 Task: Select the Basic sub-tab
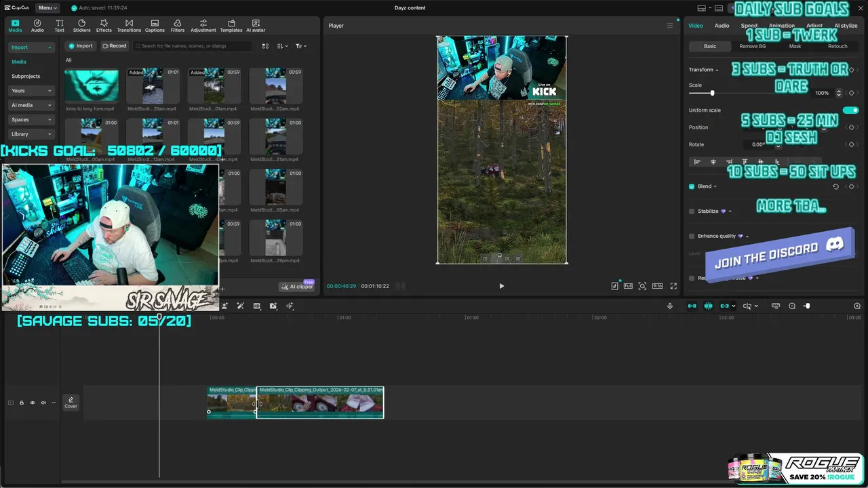(709, 46)
